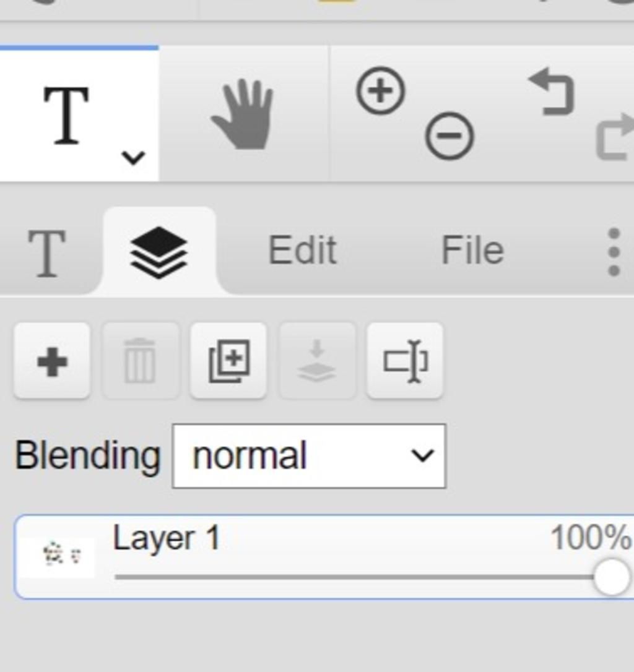Select the Hand pan tool

point(242,114)
